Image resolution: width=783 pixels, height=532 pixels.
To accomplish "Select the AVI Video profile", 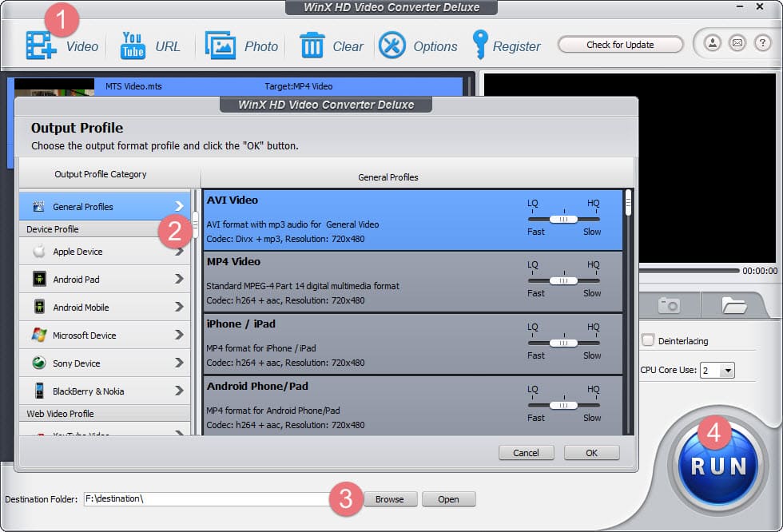I will pos(413,220).
